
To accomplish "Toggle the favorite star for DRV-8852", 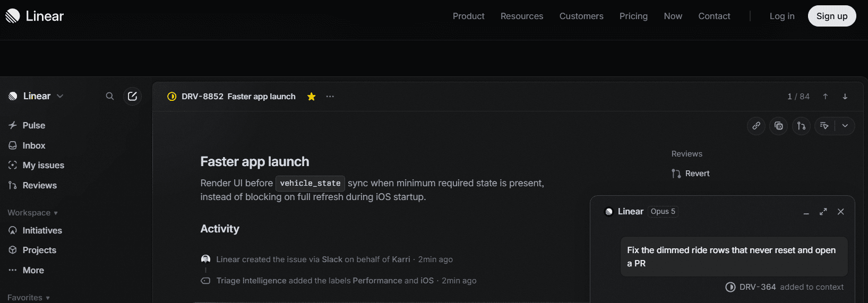I will 312,97.
